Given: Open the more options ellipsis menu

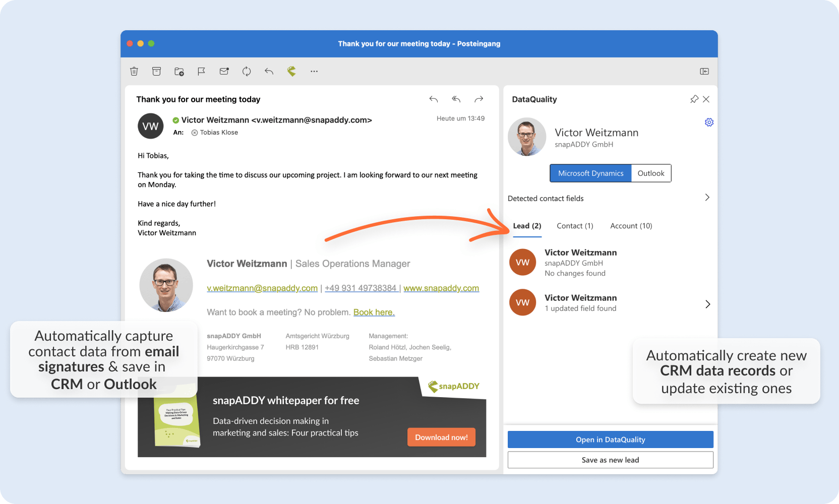Looking at the screenshot, I should pyautogui.click(x=314, y=72).
